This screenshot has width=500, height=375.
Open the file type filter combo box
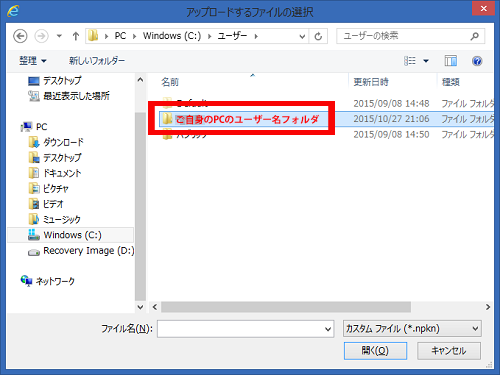point(412,329)
